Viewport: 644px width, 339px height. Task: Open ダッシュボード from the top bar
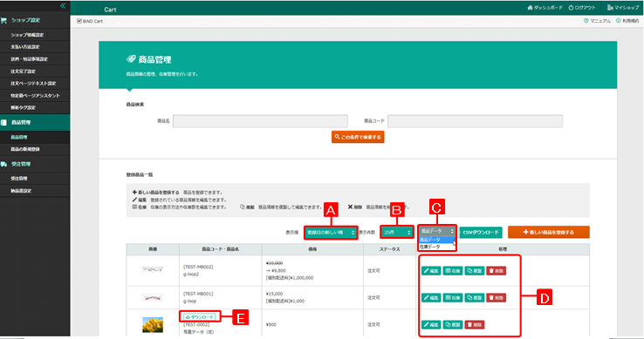pyautogui.click(x=545, y=8)
